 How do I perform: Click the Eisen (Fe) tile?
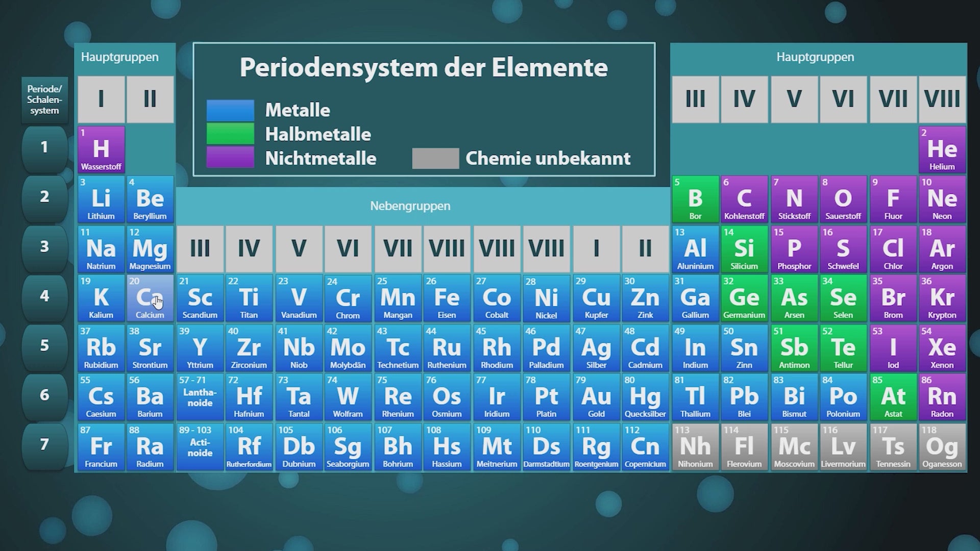(447, 298)
